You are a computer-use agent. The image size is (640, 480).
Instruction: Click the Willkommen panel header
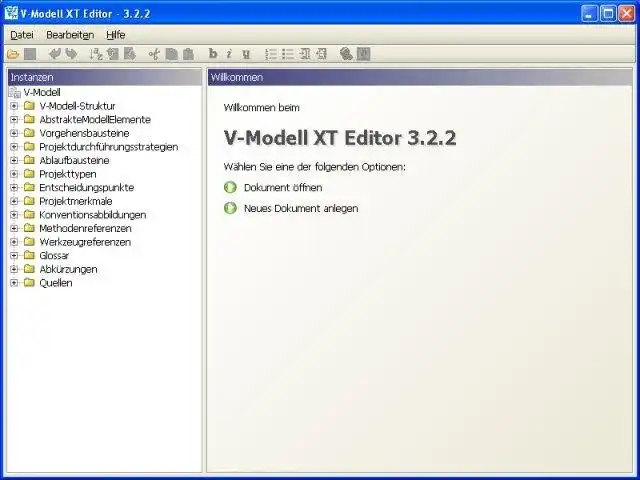tap(420, 77)
